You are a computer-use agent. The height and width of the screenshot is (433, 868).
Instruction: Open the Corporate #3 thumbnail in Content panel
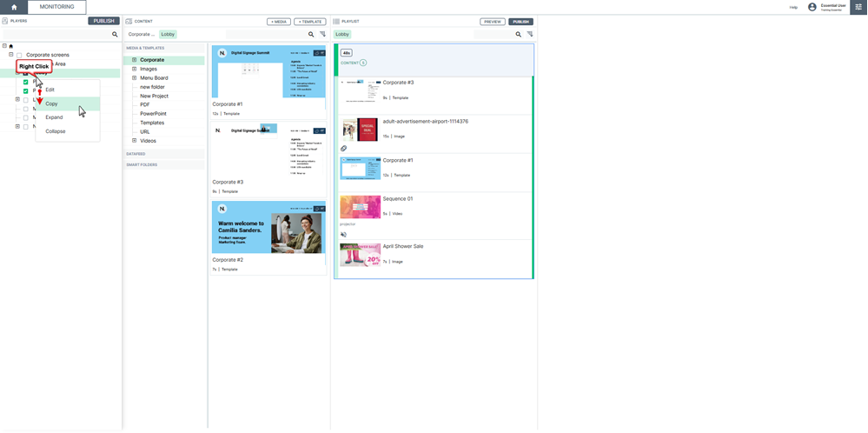[269, 150]
